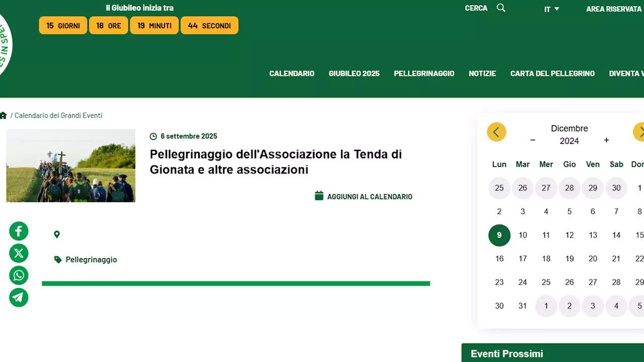Viewport: 644px width, 362px height.
Task: Select November 25 in calendar
Action: coord(499,188)
